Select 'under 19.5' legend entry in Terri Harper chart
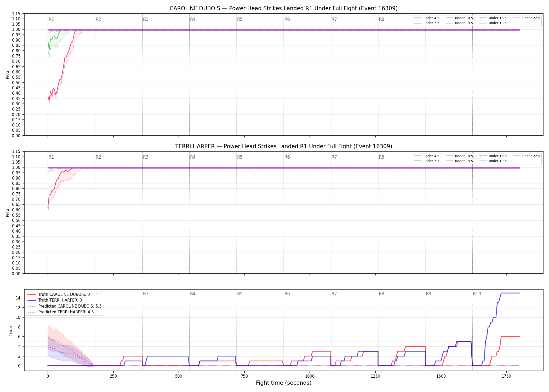549x392 pixels. coord(493,161)
